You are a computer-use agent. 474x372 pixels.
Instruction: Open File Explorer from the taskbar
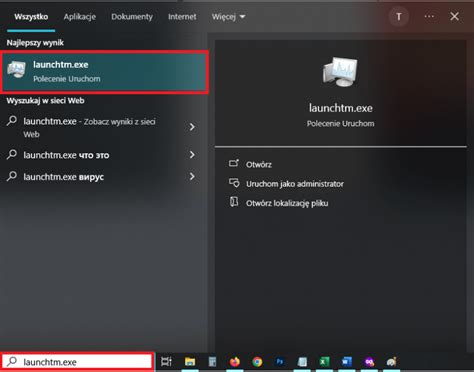190,362
